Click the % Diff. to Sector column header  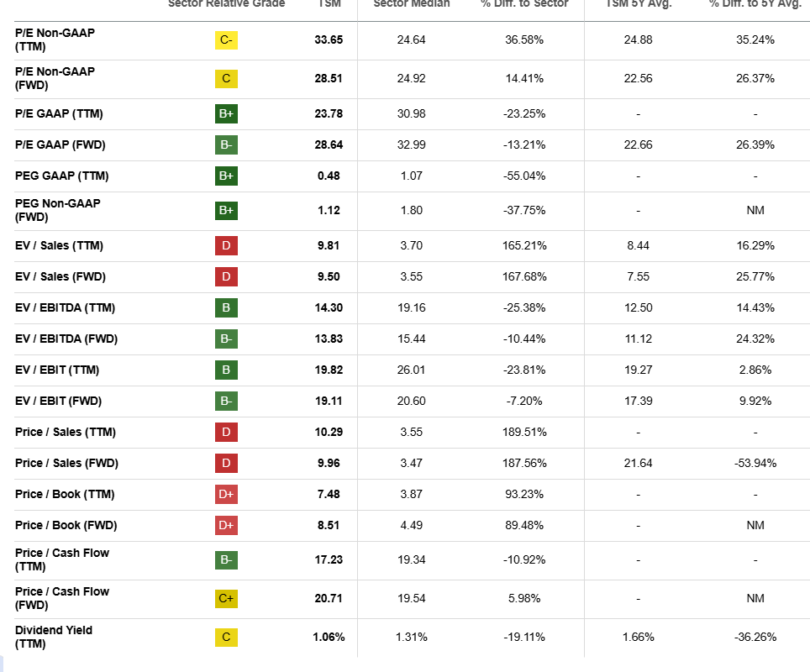(x=524, y=4)
